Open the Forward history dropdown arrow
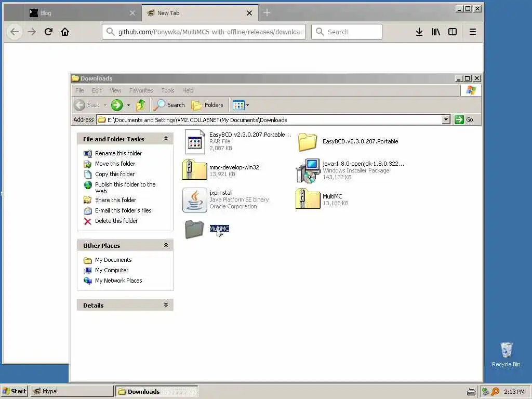 [x=128, y=105]
